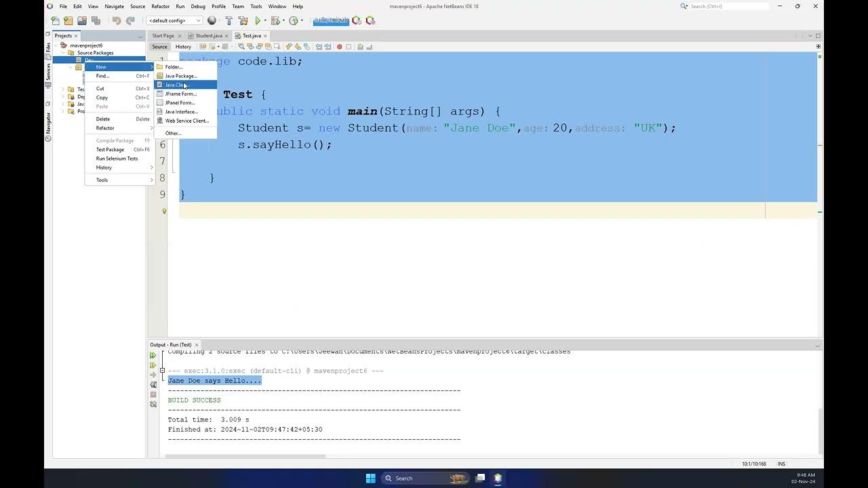Open the Navigate menu in menu bar
This screenshot has height=488, width=868.
click(114, 6)
